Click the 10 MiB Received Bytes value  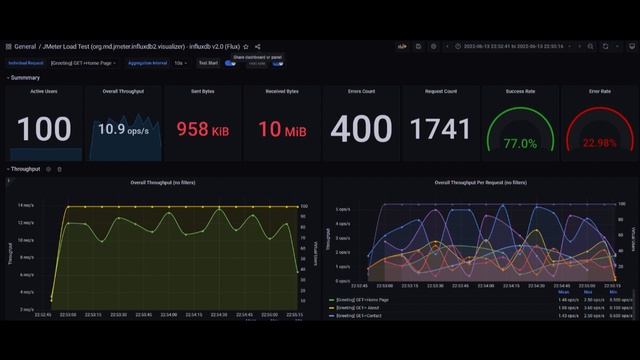[282, 129]
